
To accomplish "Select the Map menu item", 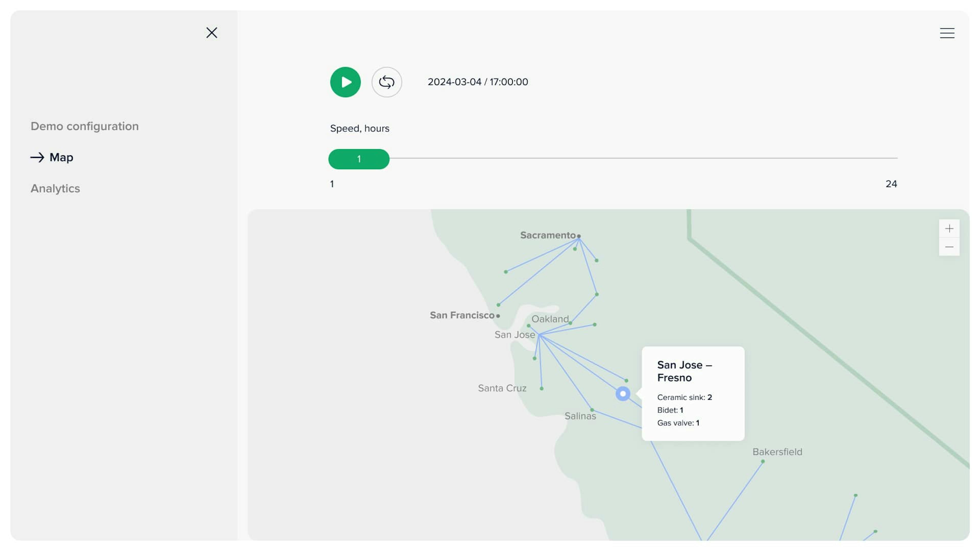I will click(52, 157).
